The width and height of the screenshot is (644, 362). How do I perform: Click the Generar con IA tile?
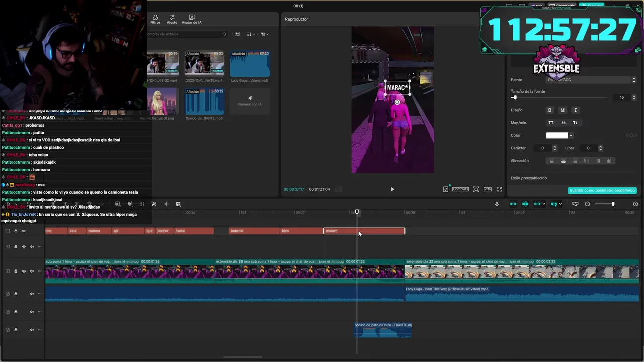(x=250, y=101)
